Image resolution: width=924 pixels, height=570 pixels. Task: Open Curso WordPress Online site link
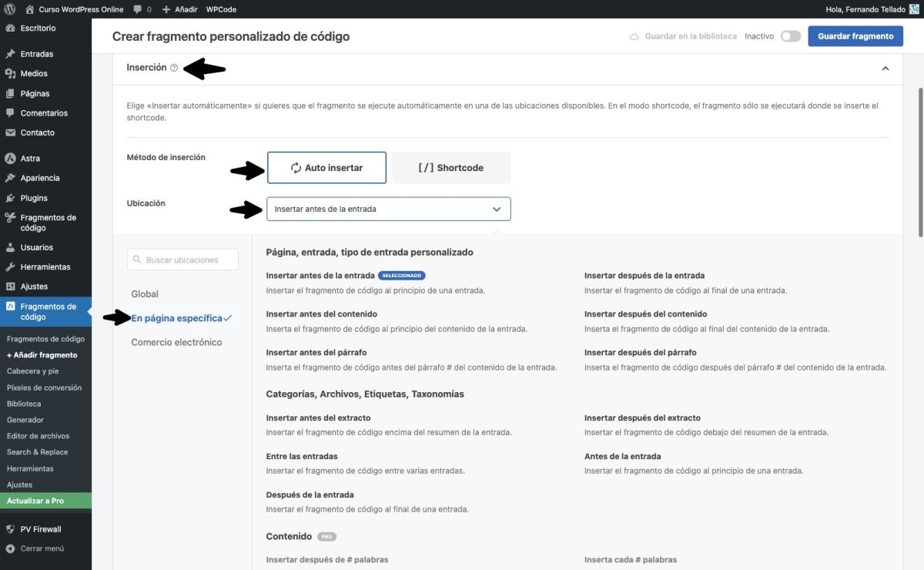pyautogui.click(x=74, y=9)
